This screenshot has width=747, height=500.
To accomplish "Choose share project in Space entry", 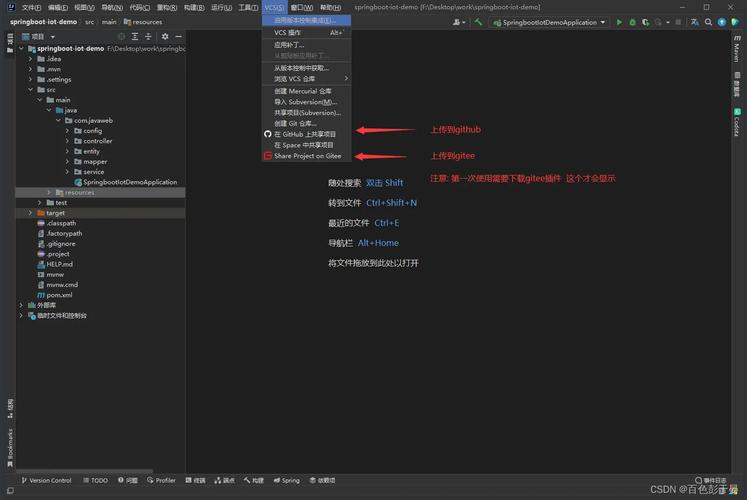I will click(x=307, y=145).
